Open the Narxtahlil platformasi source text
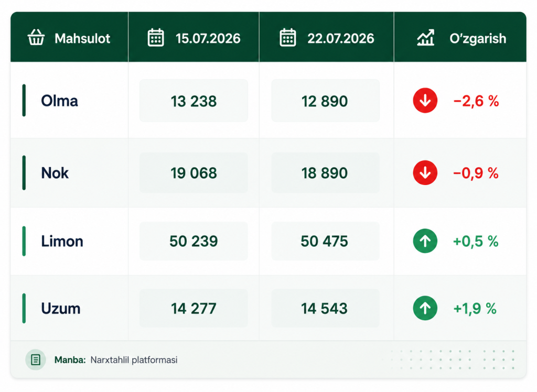Screen dimensions: 537x392 pos(134,360)
